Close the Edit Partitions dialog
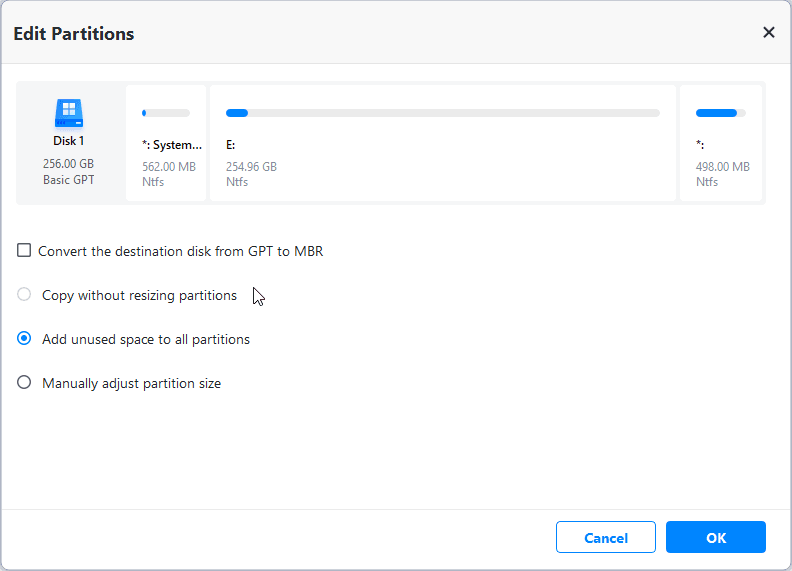Viewport: 792px width, 571px height. (x=768, y=33)
